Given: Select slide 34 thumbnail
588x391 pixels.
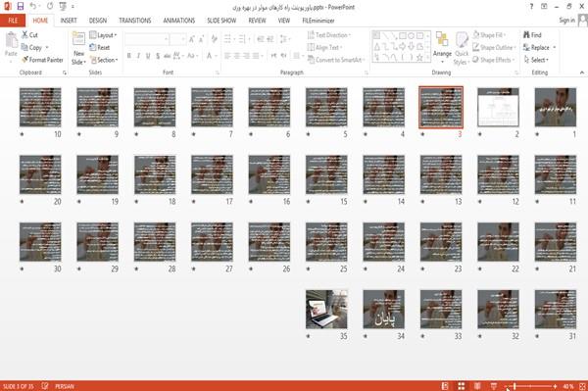Looking at the screenshot, I should pos(383,310).
